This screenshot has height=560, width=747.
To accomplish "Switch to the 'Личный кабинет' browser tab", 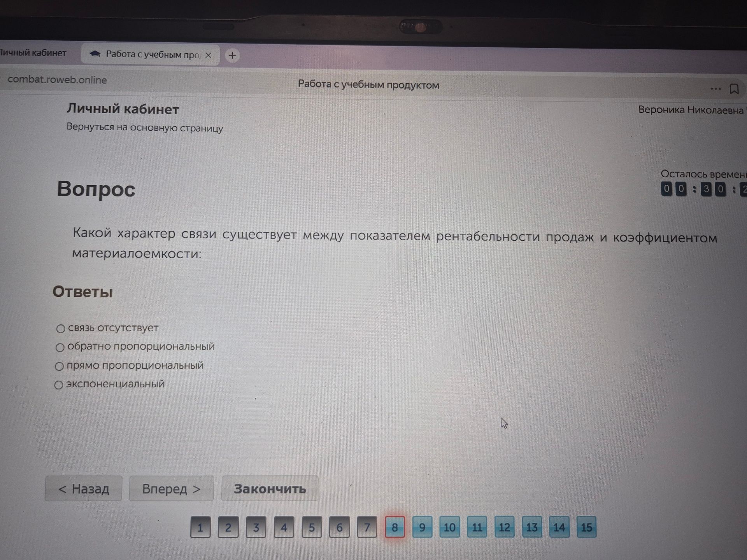I will tap(33, 53).
